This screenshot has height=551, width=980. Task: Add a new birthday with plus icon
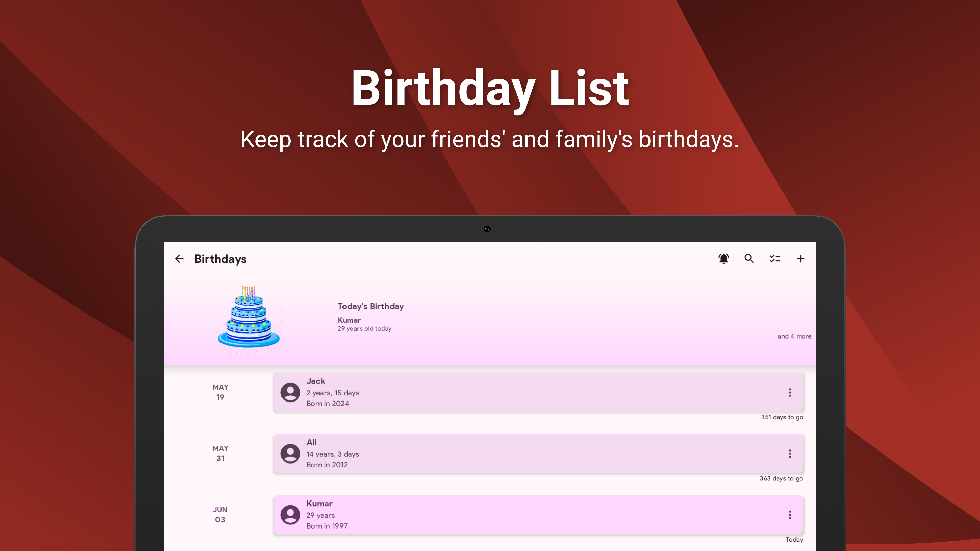800,259
